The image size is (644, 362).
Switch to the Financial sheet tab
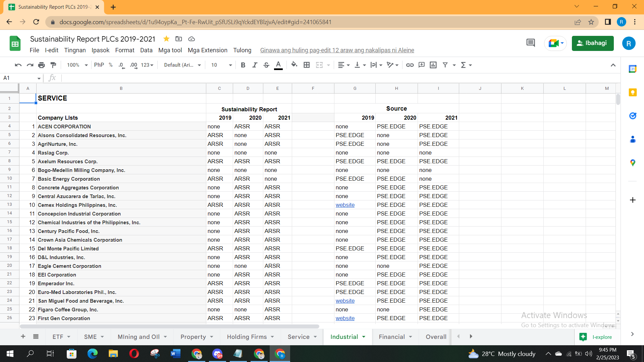391,337
